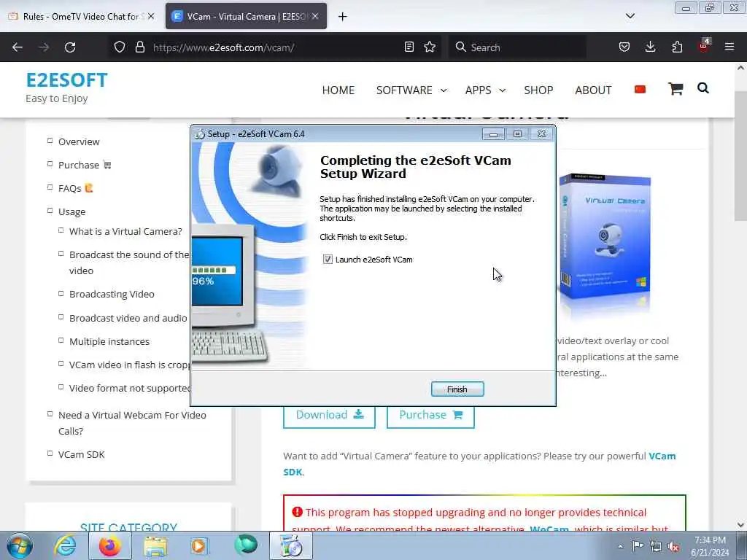This screenshot has width=747, height=560.
Task: Click scrollbar down arrow of the page
Action: [x=740, y=525]
